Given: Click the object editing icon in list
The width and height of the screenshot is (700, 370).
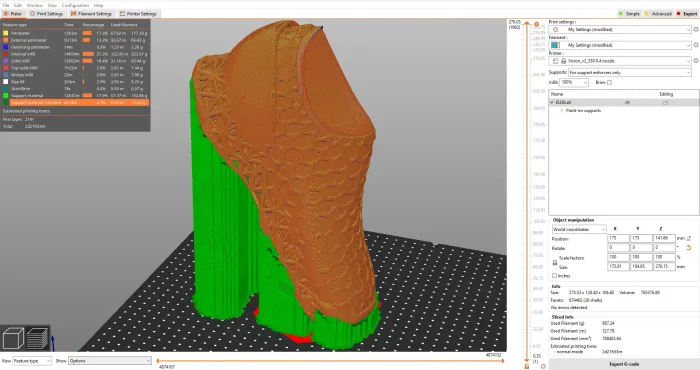Looking at the screenshot, I should (665, 103).
